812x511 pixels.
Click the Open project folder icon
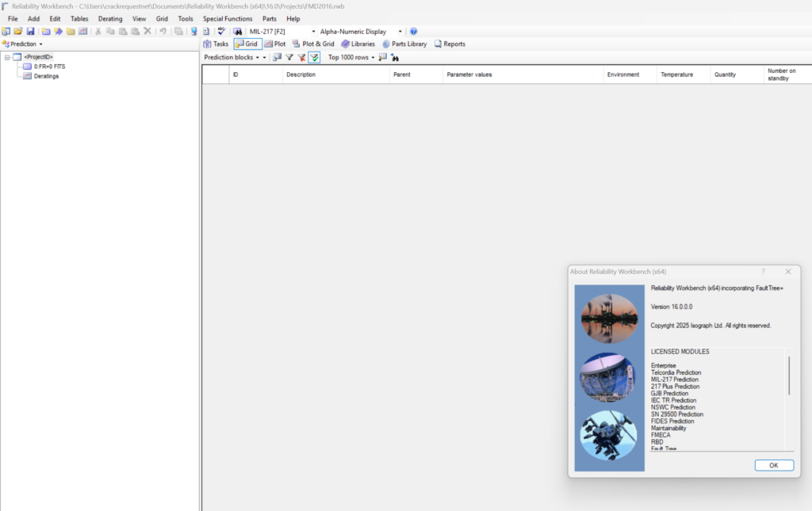pyautogui.click(x=18, y=32)
